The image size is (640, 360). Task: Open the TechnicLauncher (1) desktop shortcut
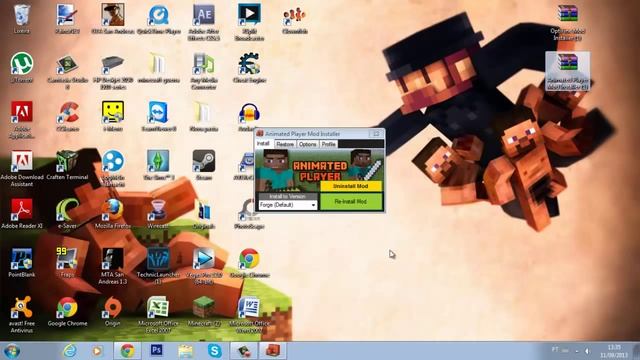coord(158,266)
